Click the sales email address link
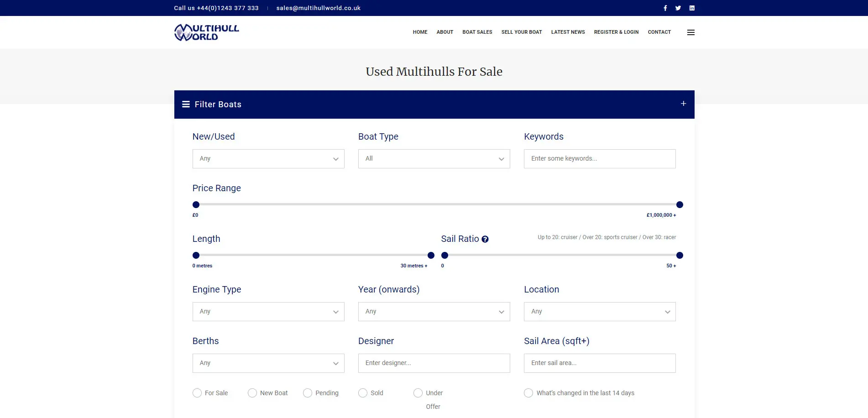This screenshot has height=418, width=868. tap(318, 8)
